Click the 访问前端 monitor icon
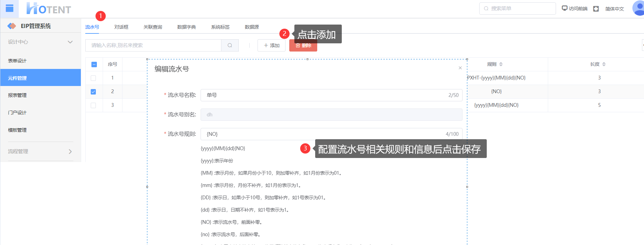The width and height of the screenshot is (644, 245). pyautogui.click(x=565, y=9)
